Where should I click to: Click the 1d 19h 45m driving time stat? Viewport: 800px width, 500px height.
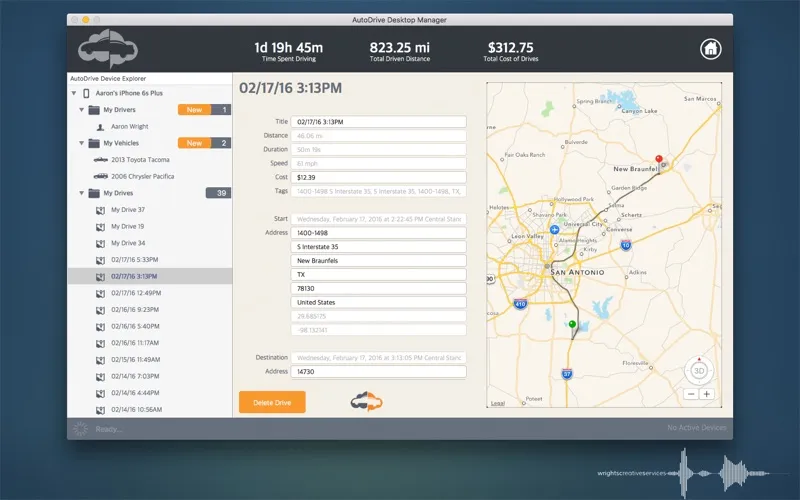coord(289,52)
